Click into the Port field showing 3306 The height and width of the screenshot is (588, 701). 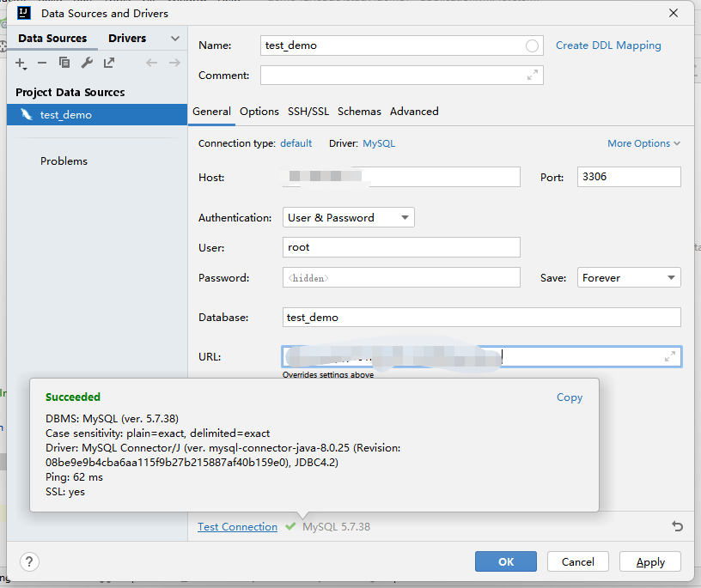pyautogui.click(x=629, y=177)
